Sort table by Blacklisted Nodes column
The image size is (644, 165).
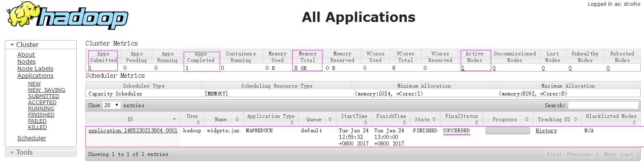[x=611, y=119]
